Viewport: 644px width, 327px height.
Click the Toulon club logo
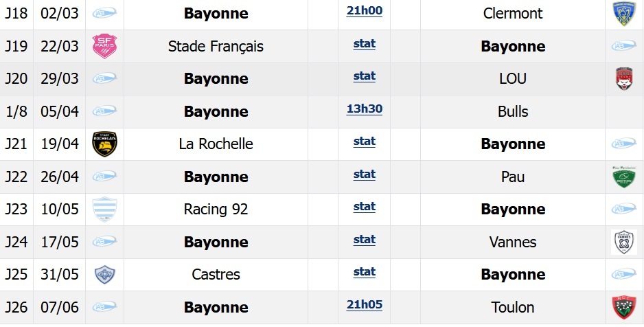coord(624,307)
